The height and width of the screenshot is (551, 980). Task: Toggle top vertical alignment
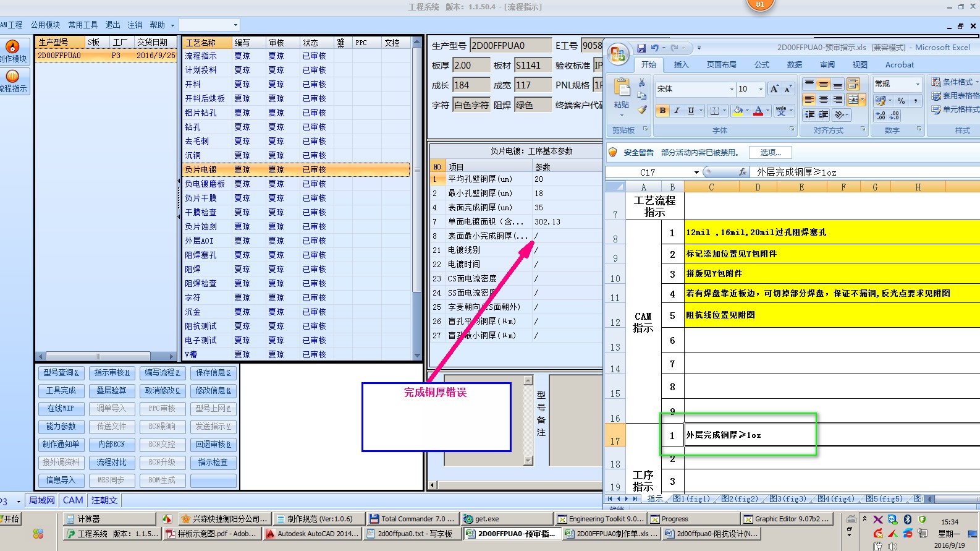tap(809, 84)
